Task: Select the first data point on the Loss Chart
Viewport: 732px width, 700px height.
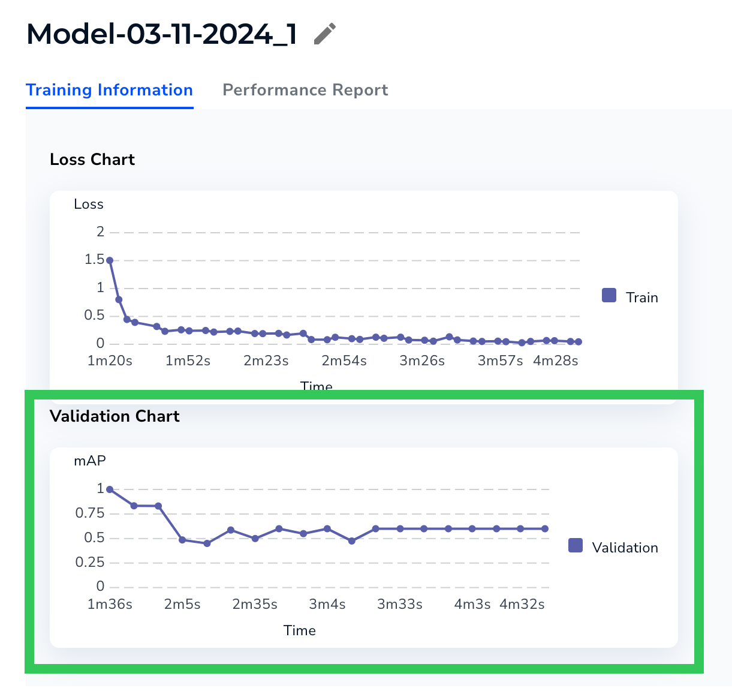Action: 110,259
